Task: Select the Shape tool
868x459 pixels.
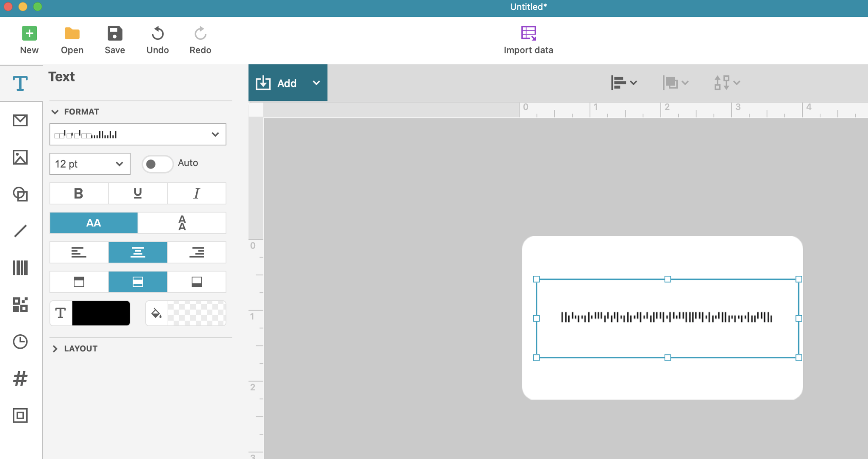Action: (20, 194)
